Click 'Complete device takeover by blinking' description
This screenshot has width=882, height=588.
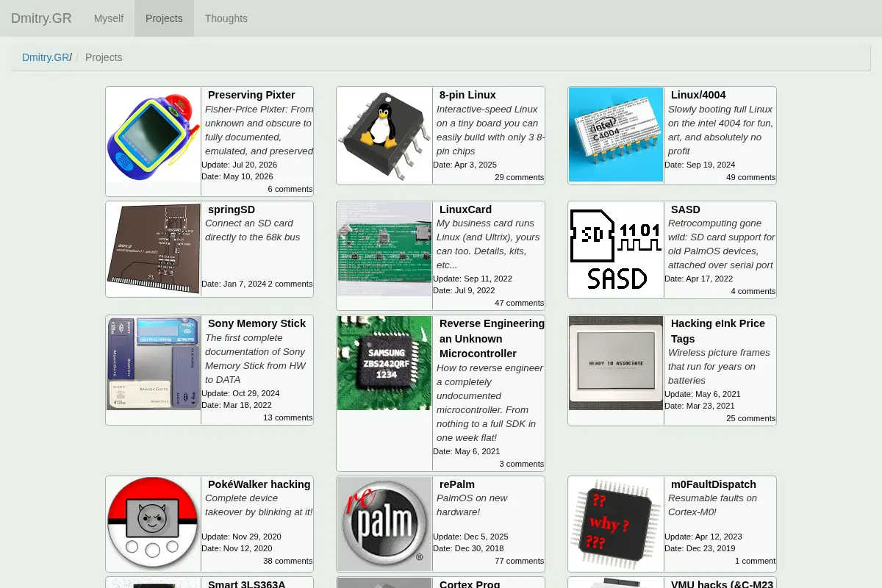tap(259, 505)
